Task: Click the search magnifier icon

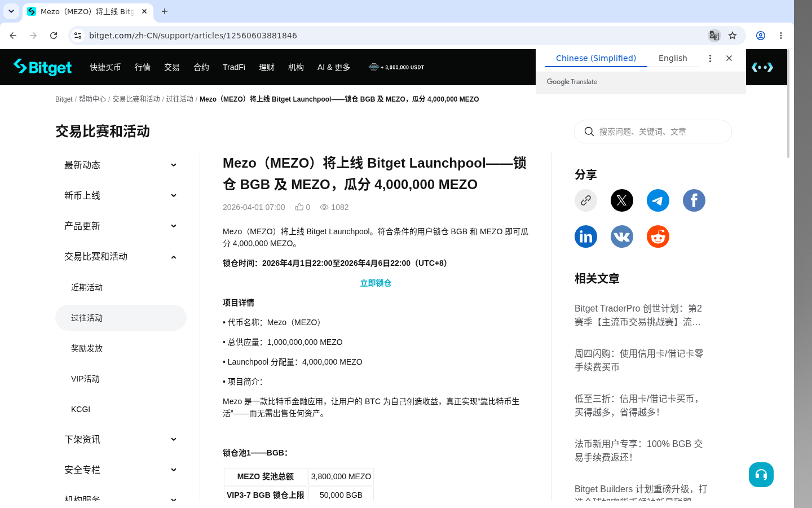Action: coord(589,132)
